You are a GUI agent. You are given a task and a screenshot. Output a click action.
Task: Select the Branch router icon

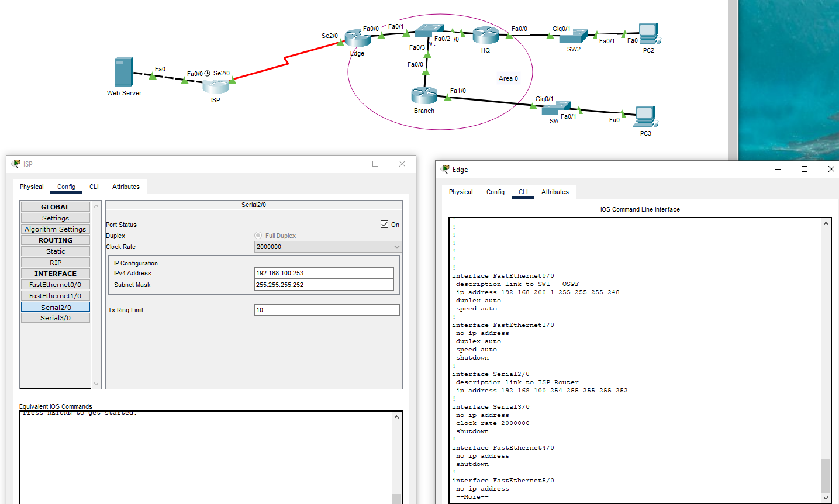[x=424, y=95]
